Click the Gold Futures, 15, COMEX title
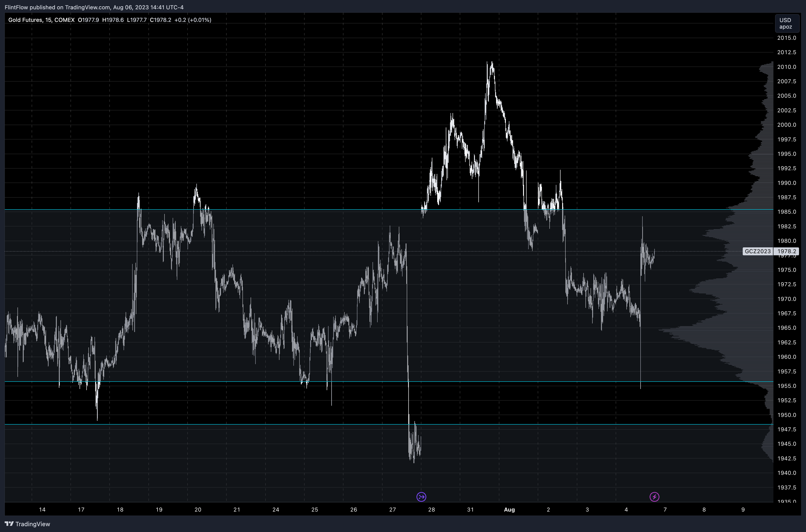Image resolution: width=806 pixels, height=532 pixels. tap(41, 20)
